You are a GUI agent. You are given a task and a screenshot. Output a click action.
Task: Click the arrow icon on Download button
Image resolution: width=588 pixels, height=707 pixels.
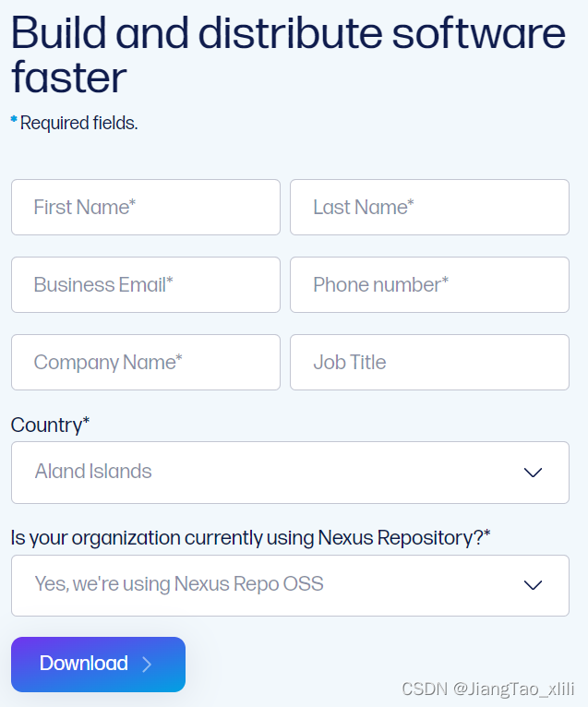coord(147,665)
